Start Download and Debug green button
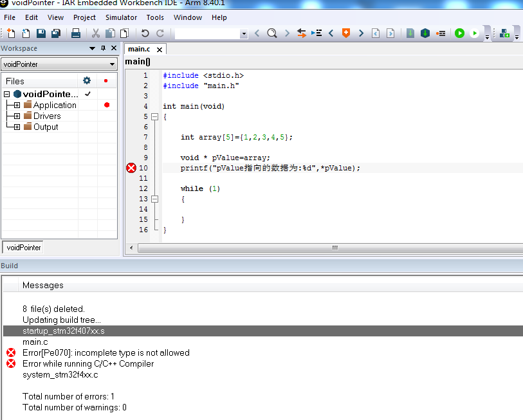 coord(459,33)
